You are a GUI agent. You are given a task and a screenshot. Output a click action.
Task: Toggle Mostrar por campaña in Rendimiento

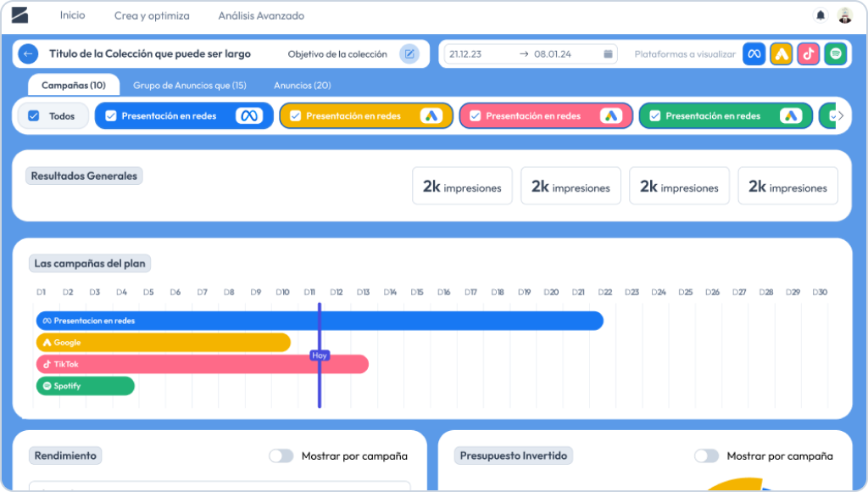281,456
